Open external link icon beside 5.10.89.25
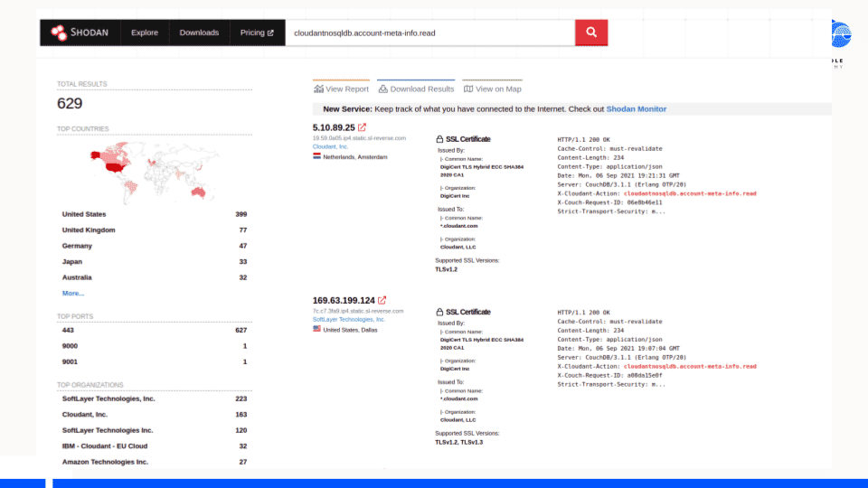The height and width of the screenshot is (488, 868). click(x=362, y=127)
